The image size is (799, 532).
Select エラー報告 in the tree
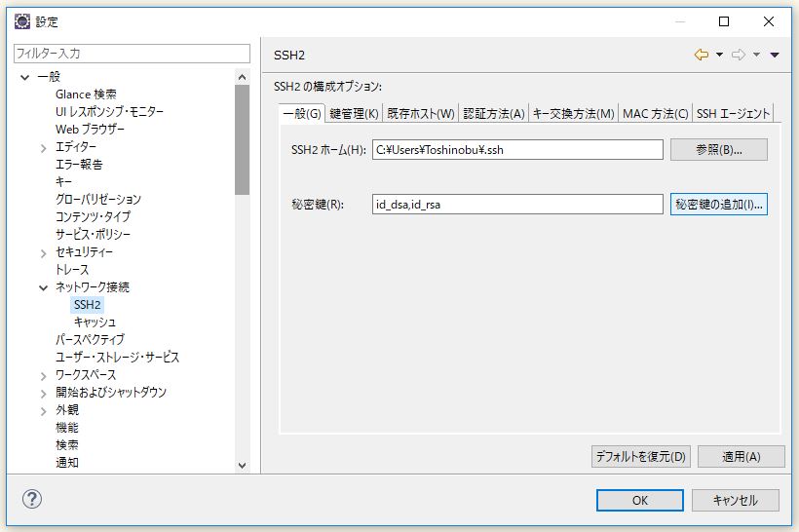click(79, 165)
